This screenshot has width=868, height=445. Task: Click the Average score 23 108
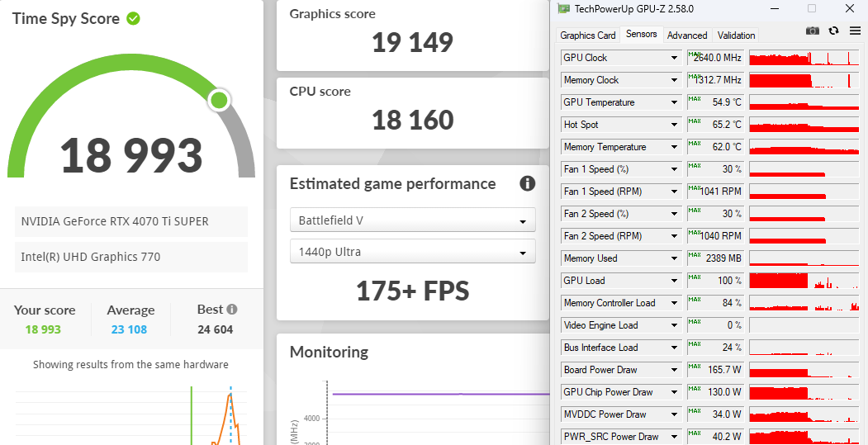point(129,329)
